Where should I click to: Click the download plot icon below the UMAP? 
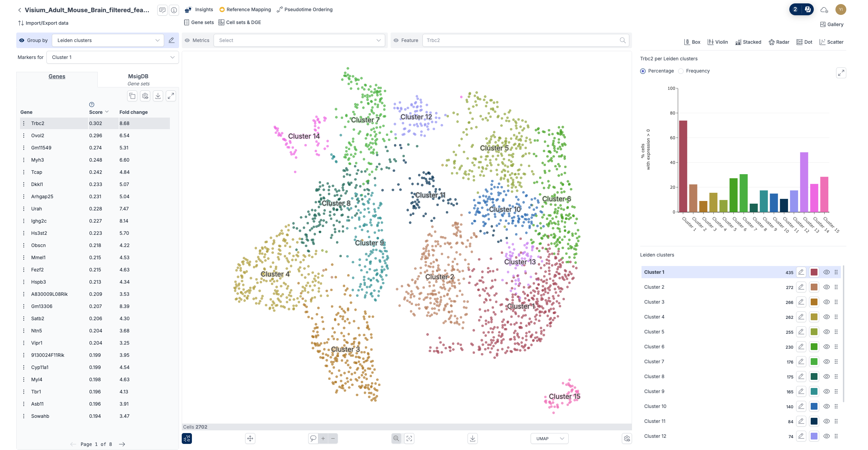point(472,438)
